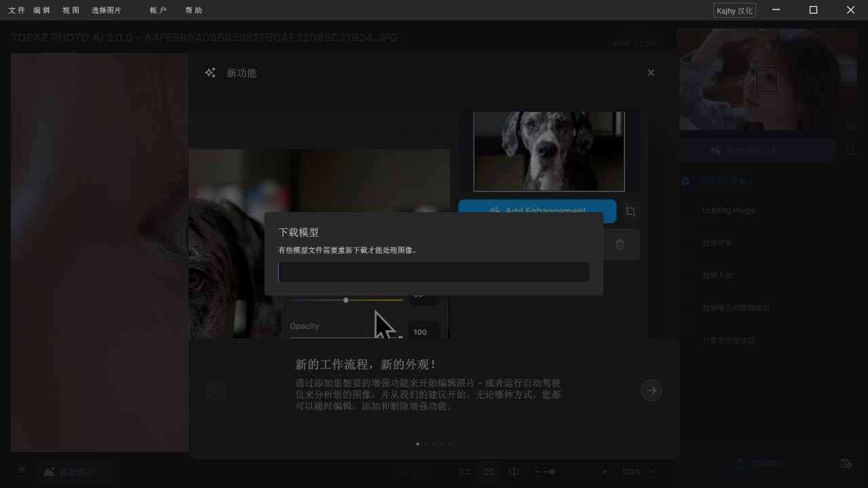Screen dimensions: 868x488
Task: Enable side-by-side comparison view
Action: 488,472
